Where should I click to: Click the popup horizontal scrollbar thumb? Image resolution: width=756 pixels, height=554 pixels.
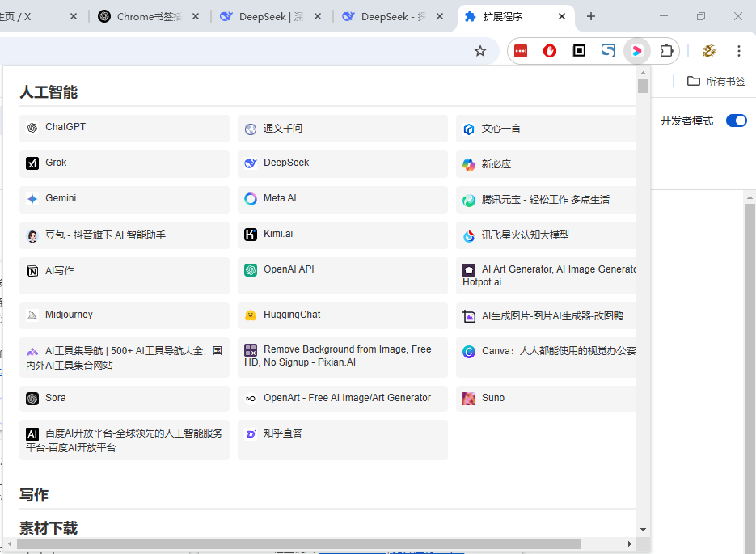coord(298,543)
